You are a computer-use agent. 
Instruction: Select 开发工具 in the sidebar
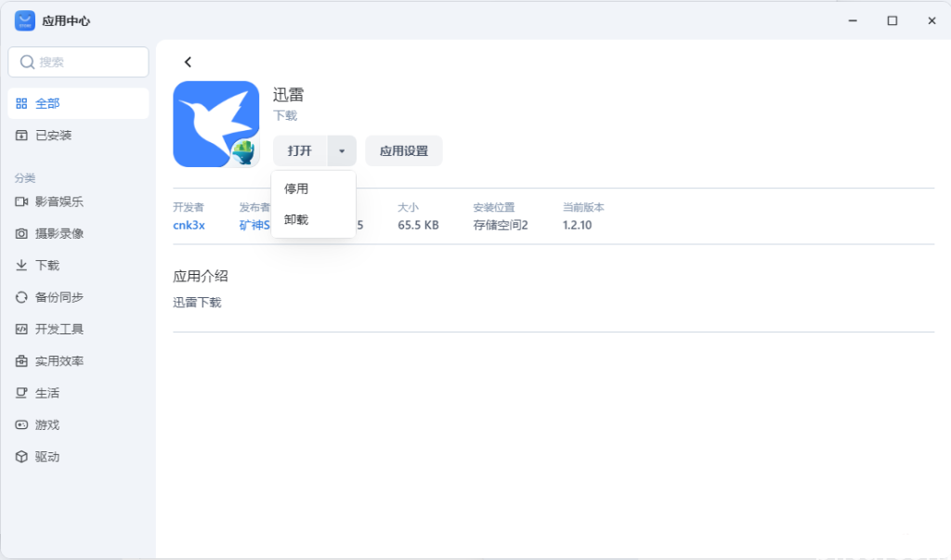(x=59, y=329)
